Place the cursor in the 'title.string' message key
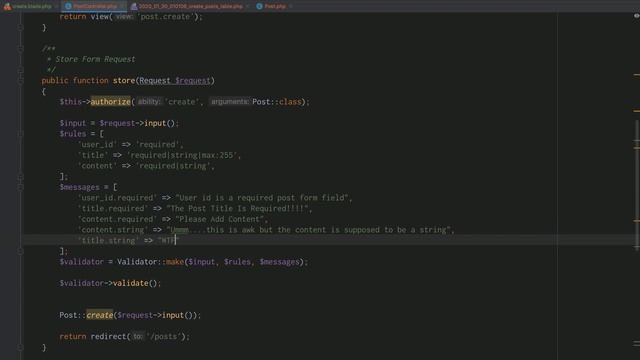This screenshot has height=360, width=640. (108, 240)
